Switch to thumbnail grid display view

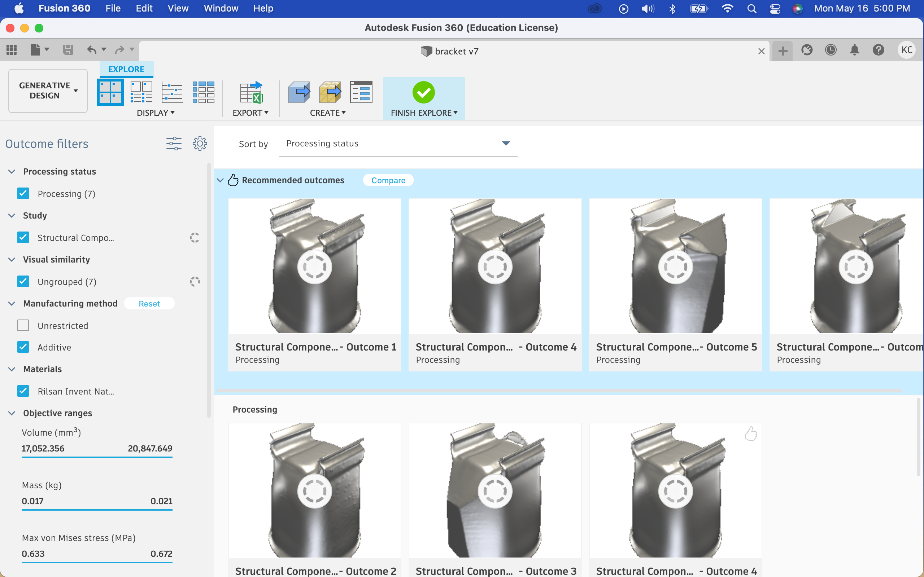pyautogui.click(x=110, y=92)
